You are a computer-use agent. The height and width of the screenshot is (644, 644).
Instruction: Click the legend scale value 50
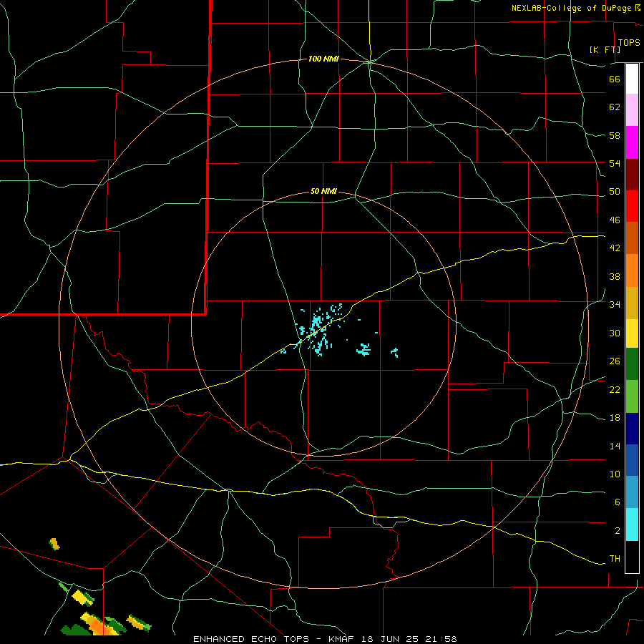click(615, 191)
